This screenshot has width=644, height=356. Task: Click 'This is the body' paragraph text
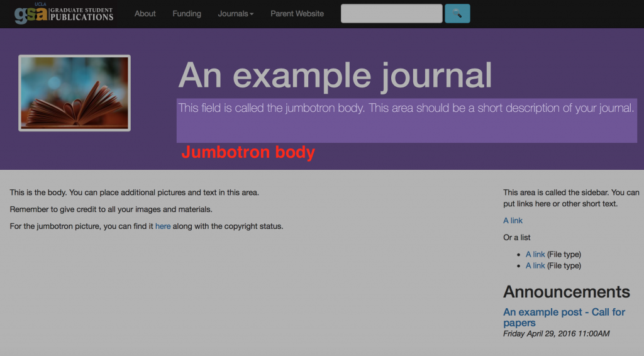pos(135,192)
